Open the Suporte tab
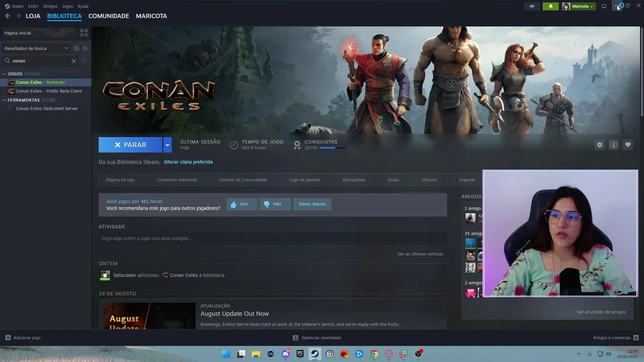This screenshot has width=644, height=362. [467, 180]
